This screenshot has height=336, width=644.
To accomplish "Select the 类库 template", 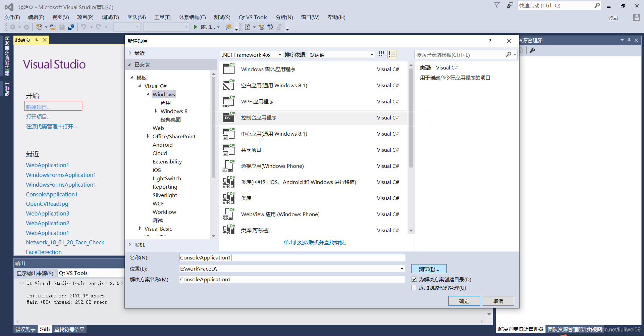I will click(x=314, y=198).
